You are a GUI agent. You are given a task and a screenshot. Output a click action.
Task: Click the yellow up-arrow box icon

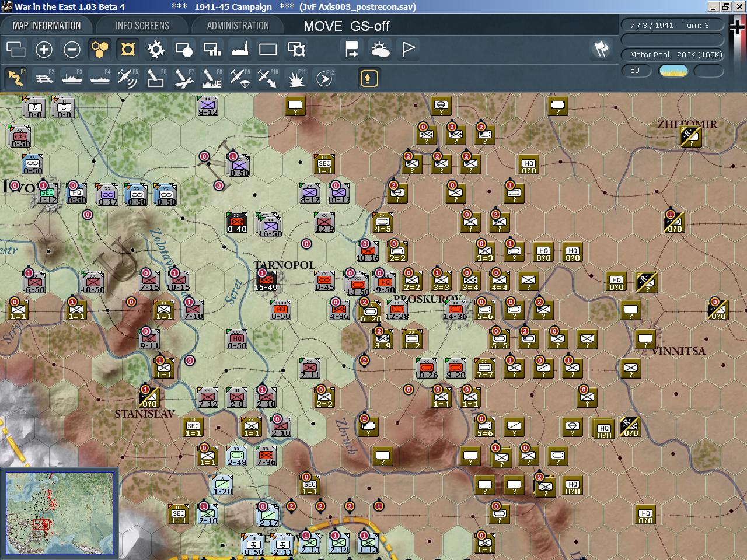tap(369, 78)
